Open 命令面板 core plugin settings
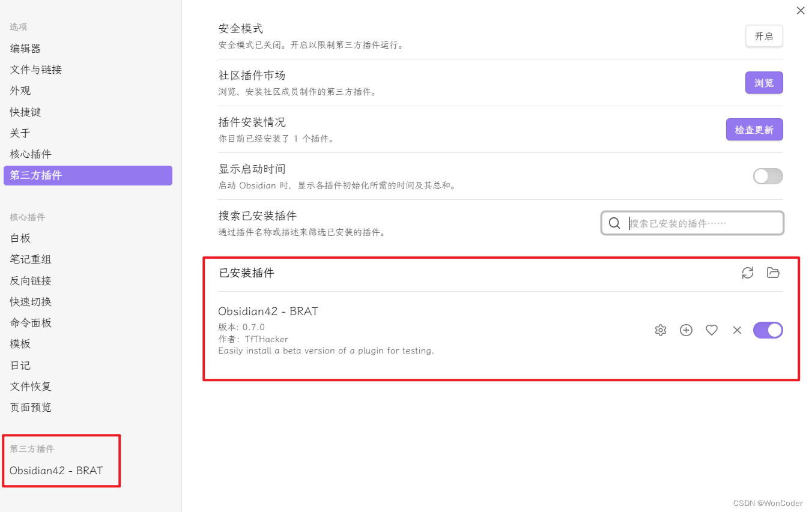This screenshot has height=512, width=812. (x=88, y=323)
